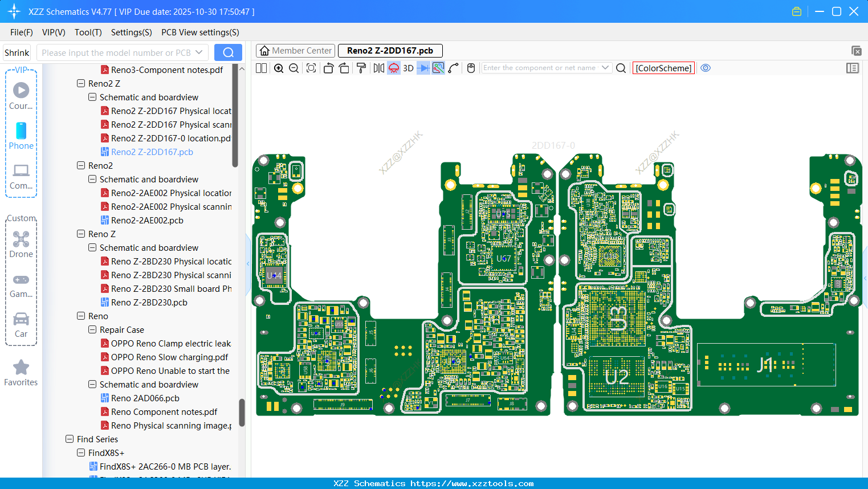Open the Car category

point(21,325)
